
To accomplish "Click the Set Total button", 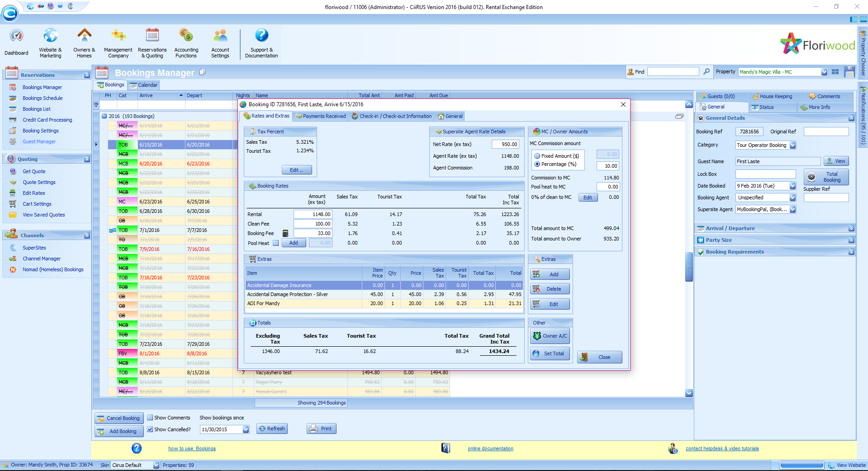I will [x=550, y=353].
